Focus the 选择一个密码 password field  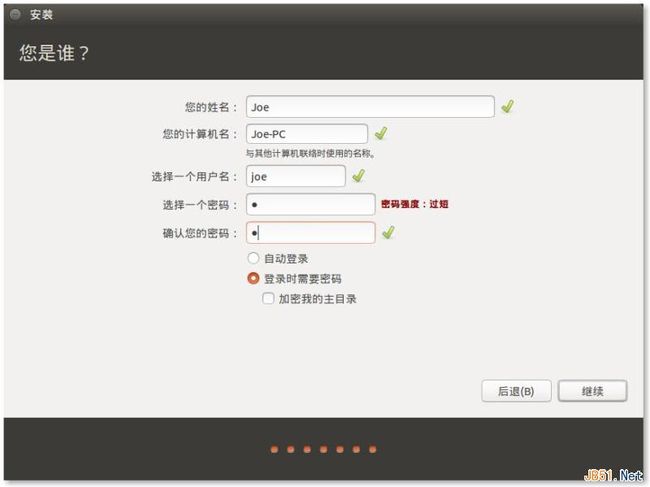[x=310, y=204]
